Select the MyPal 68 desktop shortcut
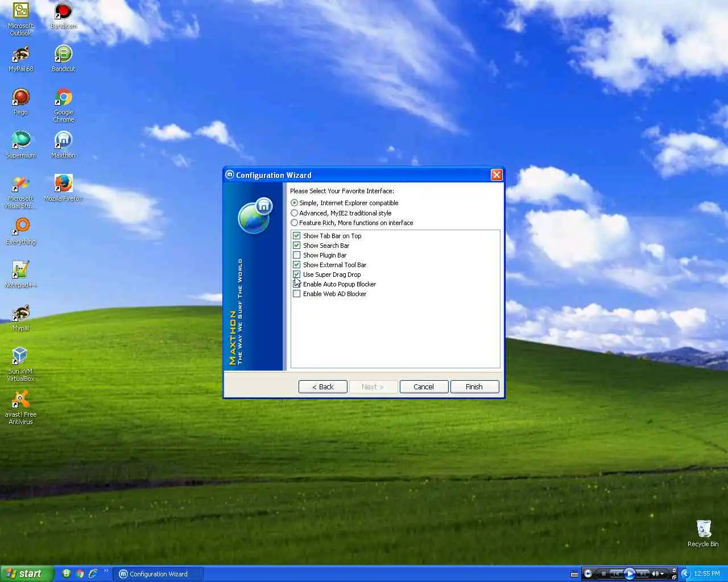This screenshot has height=582, width=728. [x=20, y=59]
